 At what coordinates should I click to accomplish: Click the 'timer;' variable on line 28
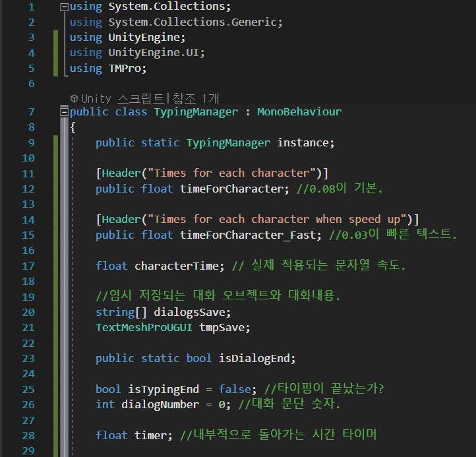click(x=154, y=436)
